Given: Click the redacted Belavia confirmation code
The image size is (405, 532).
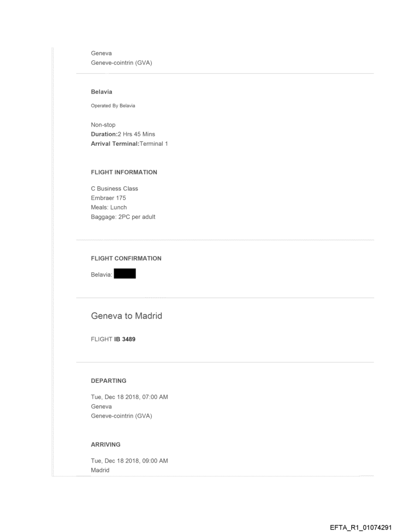Looking at the screenshot, I should 125,273.
